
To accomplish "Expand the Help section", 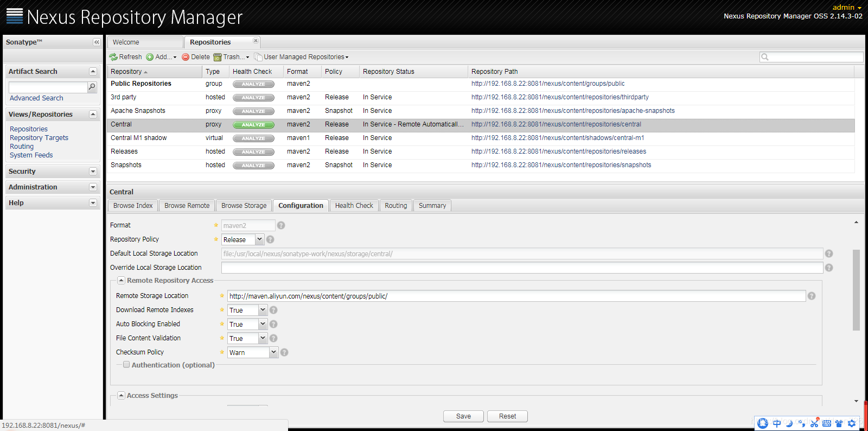I will click(93, 203).
